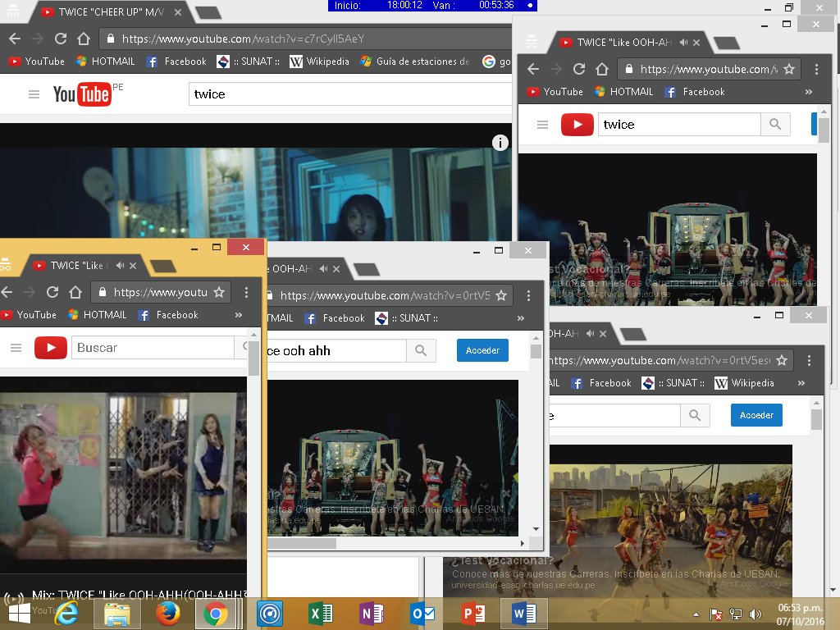Open Excel from taskbar
Image resolution: width=840 pixels, height=630 pixels.
tap(321, 614)
